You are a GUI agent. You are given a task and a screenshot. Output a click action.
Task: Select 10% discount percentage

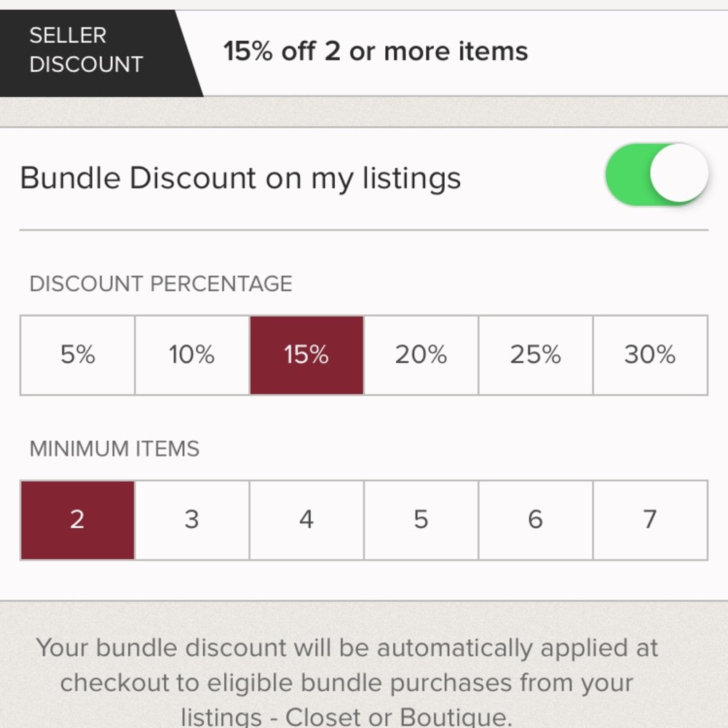pyautogui.click(x=191, y=355)
